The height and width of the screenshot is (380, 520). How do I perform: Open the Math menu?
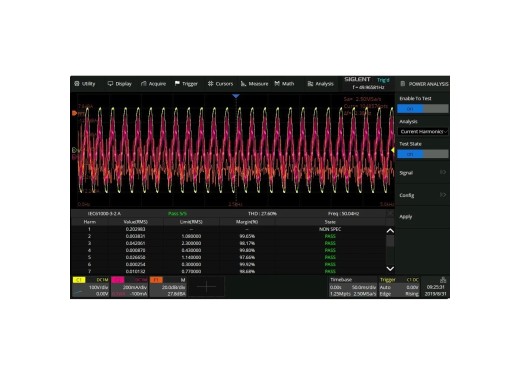click(284, 84)
